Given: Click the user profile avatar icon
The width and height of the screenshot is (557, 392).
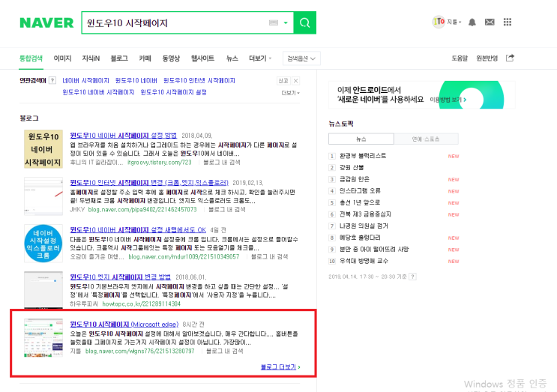Looking at the screenshot, I should pyautogui.click(x=439, y=22).
